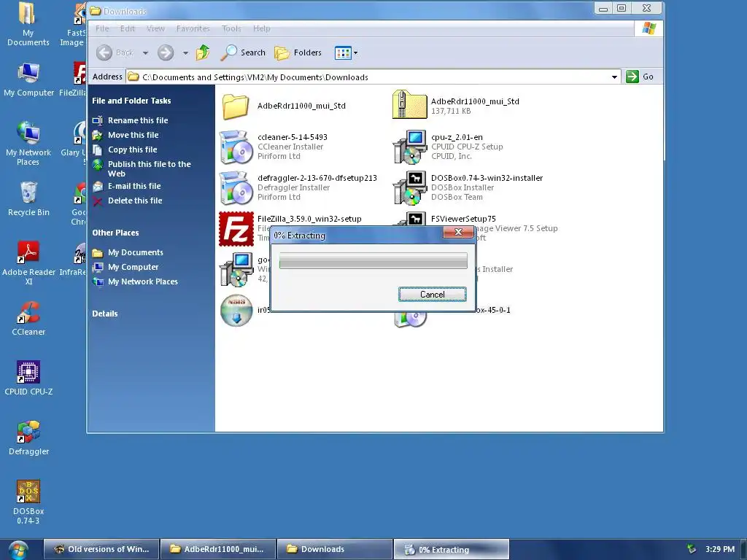Image resolution: width=747 pixels, height=560 pixels.
Task: Switch to 0% Extracting taskbar button
Action: coord(451,549)
